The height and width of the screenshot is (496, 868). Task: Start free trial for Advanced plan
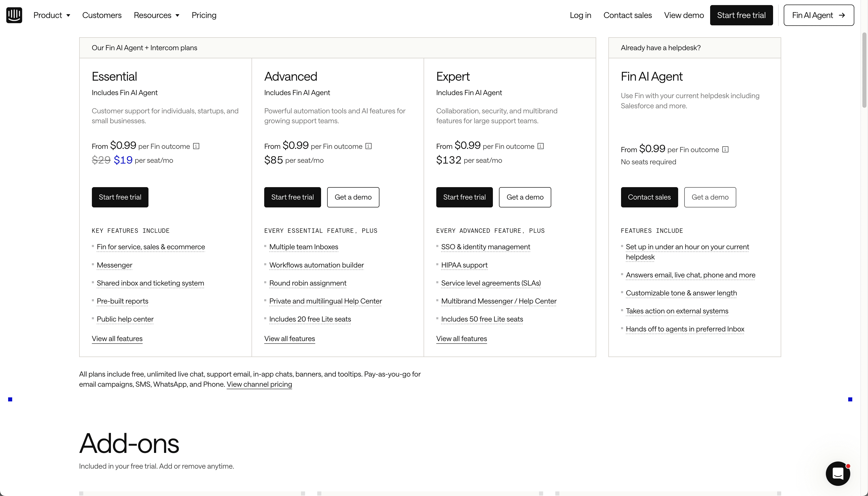293,197
